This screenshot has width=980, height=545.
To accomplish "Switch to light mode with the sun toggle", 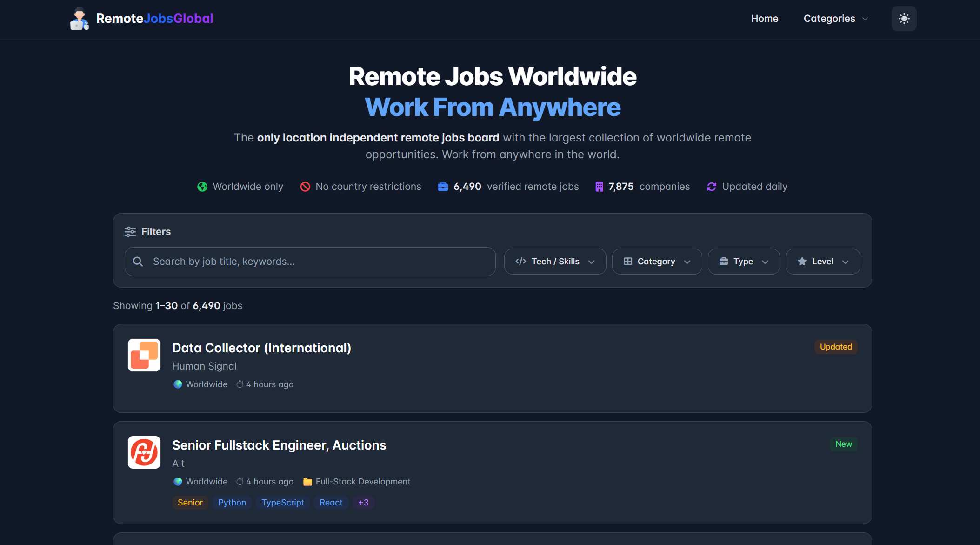I will pos(904,19).
